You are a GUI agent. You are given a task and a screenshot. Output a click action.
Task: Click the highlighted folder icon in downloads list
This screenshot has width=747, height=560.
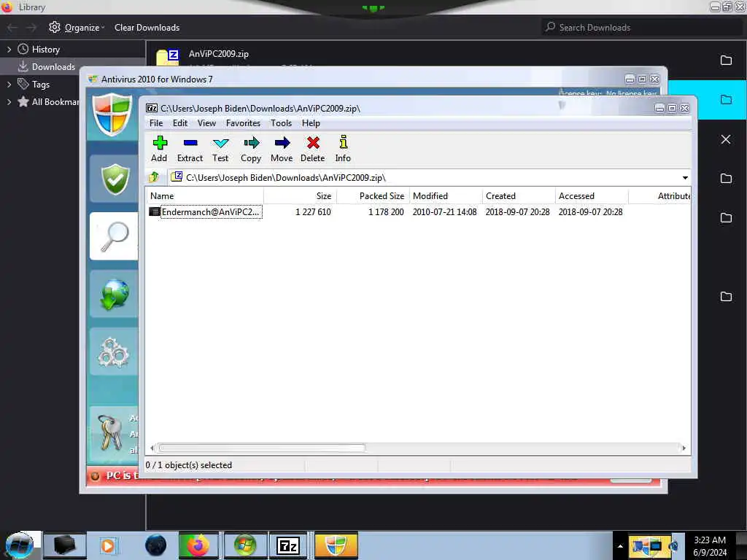726,99
